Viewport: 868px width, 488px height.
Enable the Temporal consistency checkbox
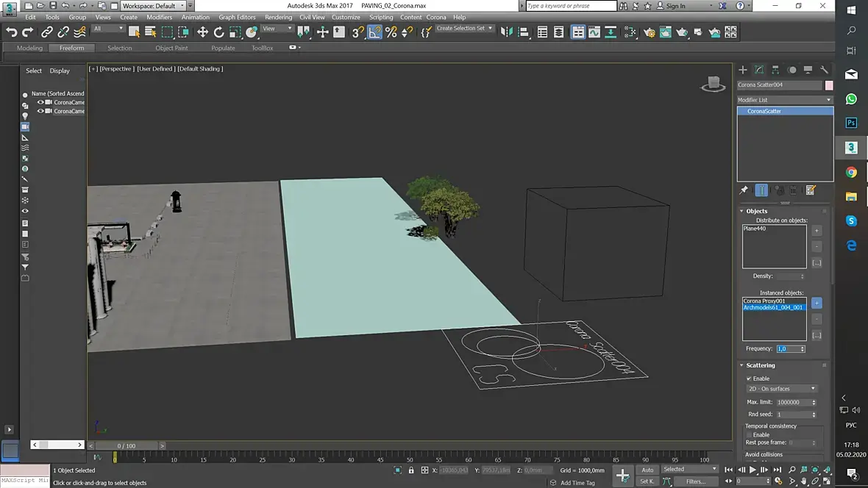[750, 434]
